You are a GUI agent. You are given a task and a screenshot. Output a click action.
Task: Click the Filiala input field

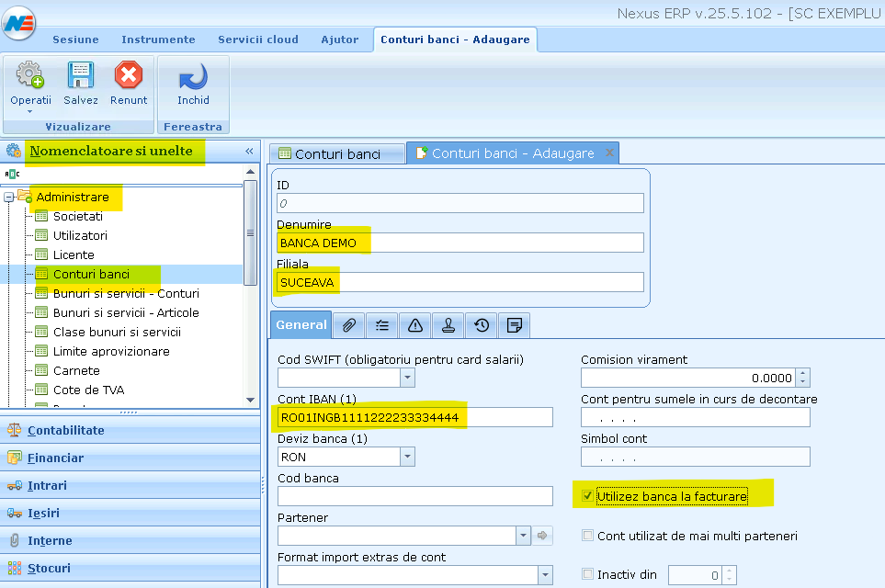[x=460, y=282]
